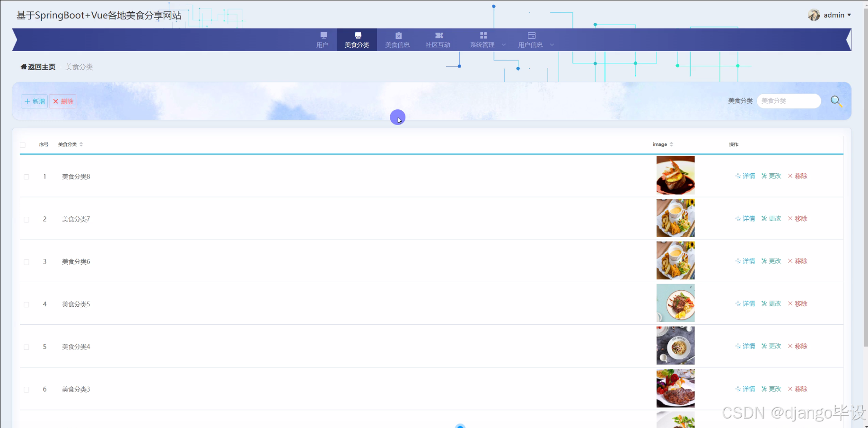Viewport: 868px width, 428px height.
Task: Click 移除 for 美食分类7
Action: click(x=798, y=219)
